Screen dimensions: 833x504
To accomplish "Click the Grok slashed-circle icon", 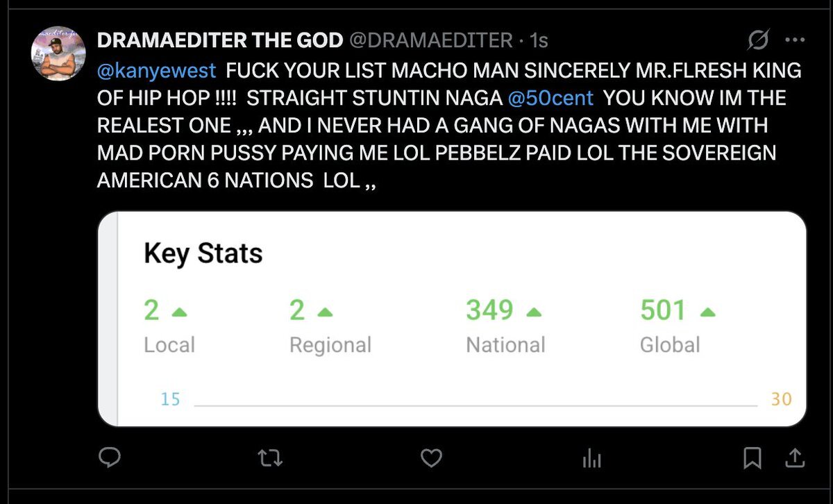I will [x=757, y=41].
